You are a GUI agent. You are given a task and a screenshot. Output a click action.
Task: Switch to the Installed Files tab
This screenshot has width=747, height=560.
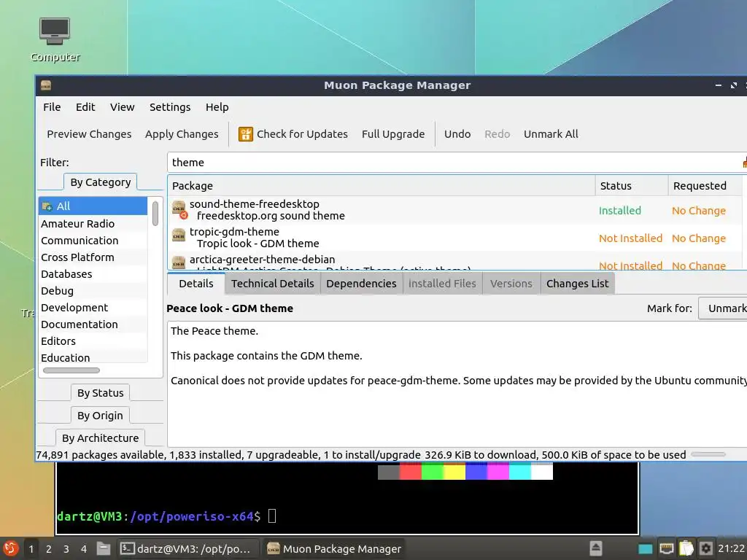pos(442,284)
